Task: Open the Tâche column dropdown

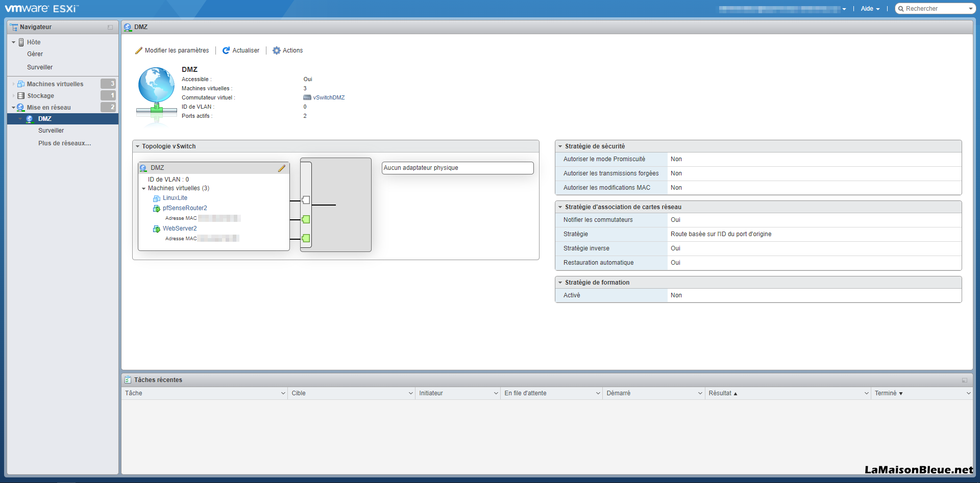Action: pos(283,393)
